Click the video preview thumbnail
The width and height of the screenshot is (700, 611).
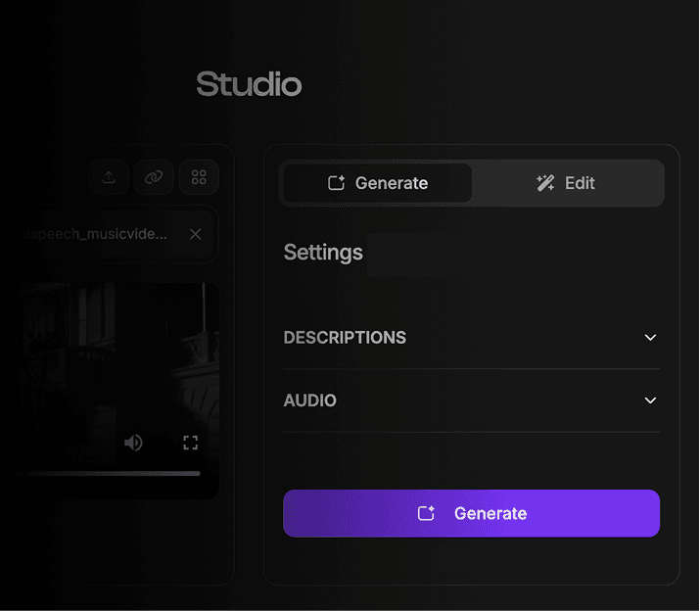pyautogui.click(x=117, y=391)
